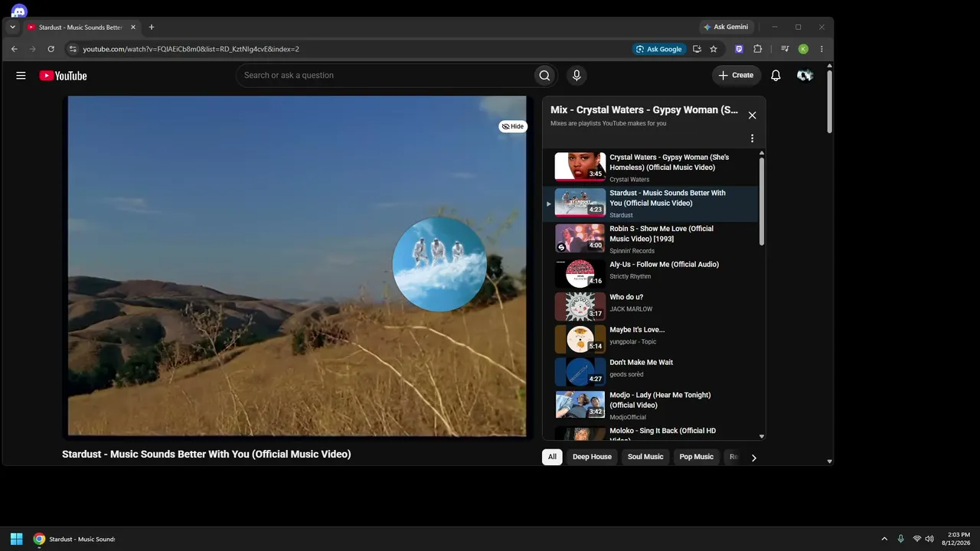
Task: Reload the YouTube page
Action: [51, 49]
